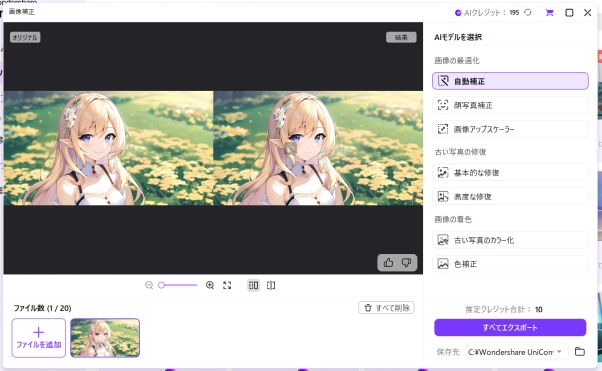
Task: Click the thumbs-up feedback icon
Action: point(388,263)
